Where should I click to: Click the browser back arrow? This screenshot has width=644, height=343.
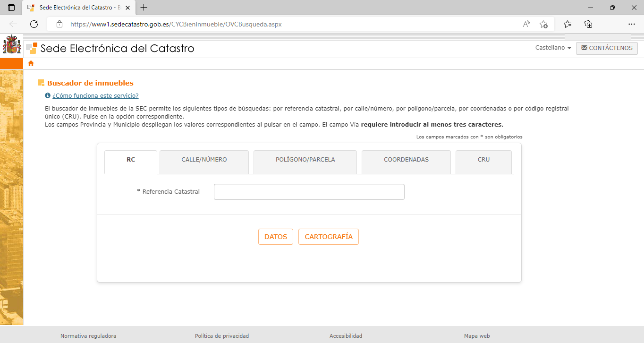(x=13, y=24)
